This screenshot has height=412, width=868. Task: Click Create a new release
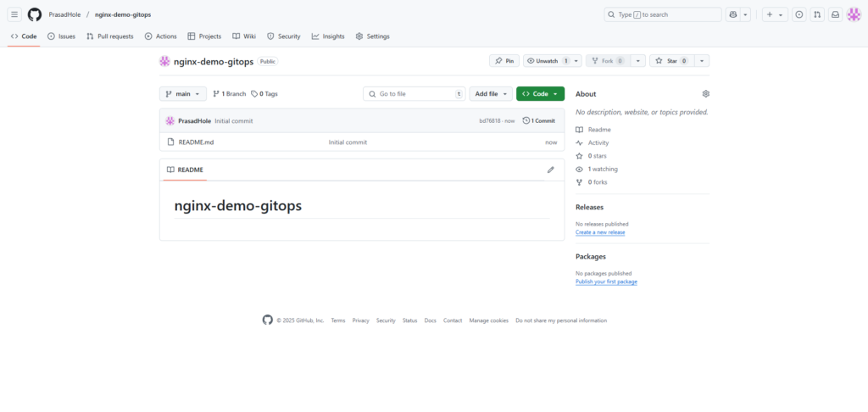tap(600, 232)
